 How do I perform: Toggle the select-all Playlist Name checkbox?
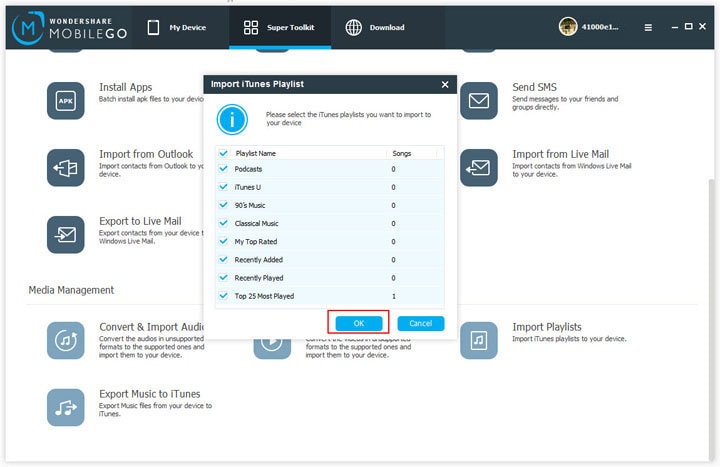tap(224, 153)
